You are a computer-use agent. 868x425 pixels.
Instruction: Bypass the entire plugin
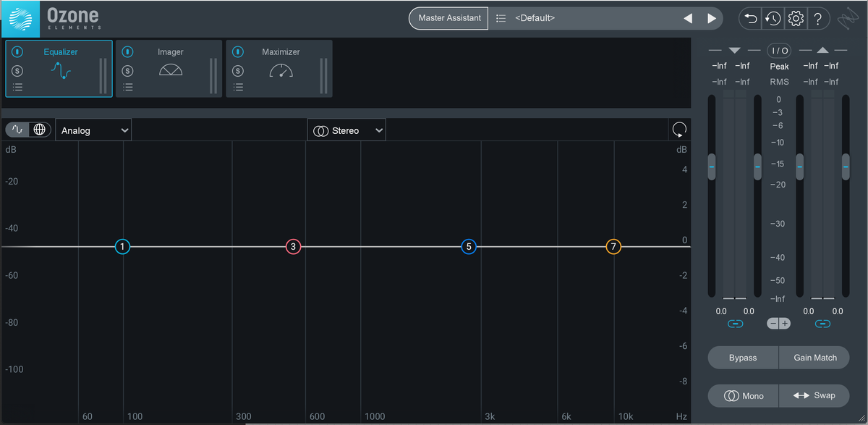click(743, 357)
